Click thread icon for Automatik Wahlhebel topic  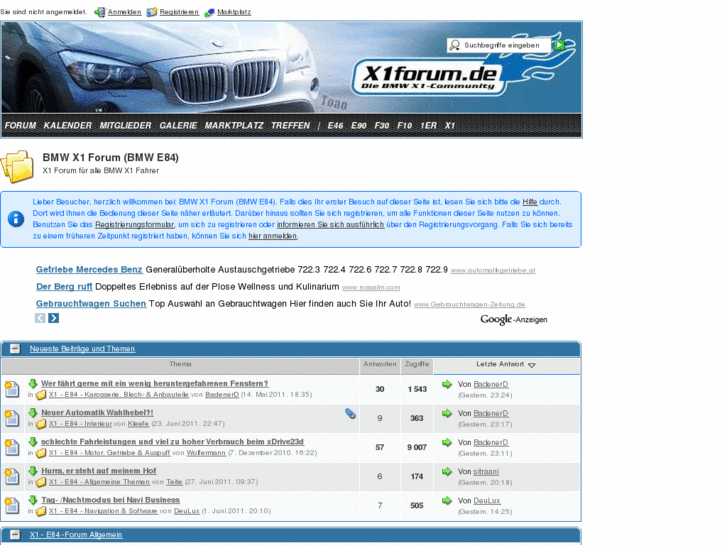tap(12, 418)
